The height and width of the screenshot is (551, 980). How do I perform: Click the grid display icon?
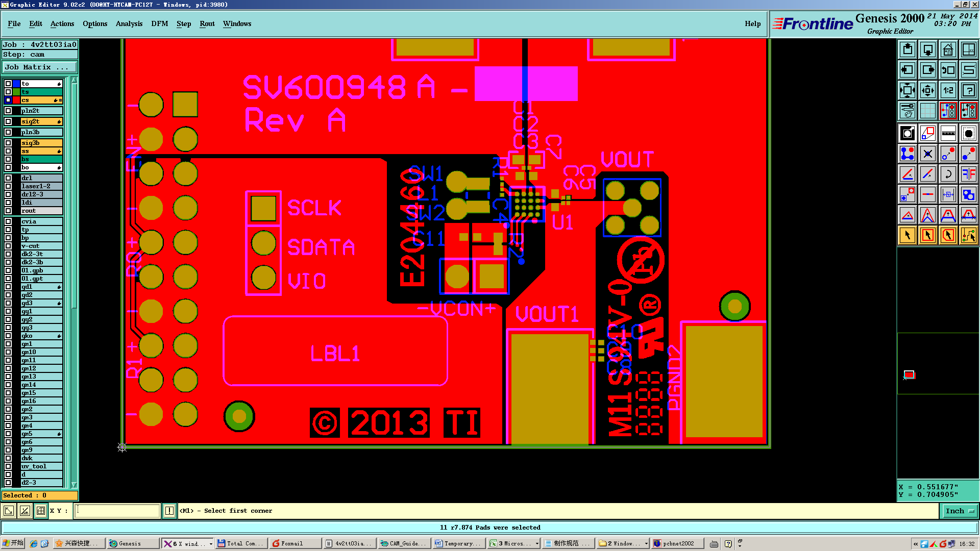(927, 111)
